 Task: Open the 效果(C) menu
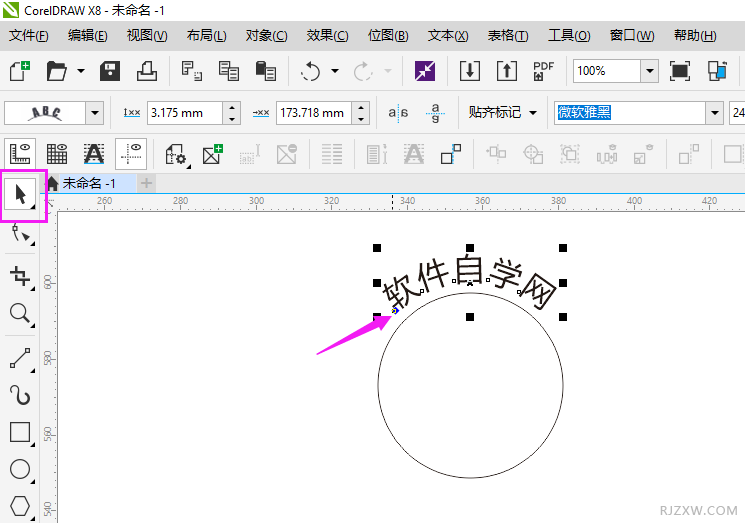coord(327,36)
